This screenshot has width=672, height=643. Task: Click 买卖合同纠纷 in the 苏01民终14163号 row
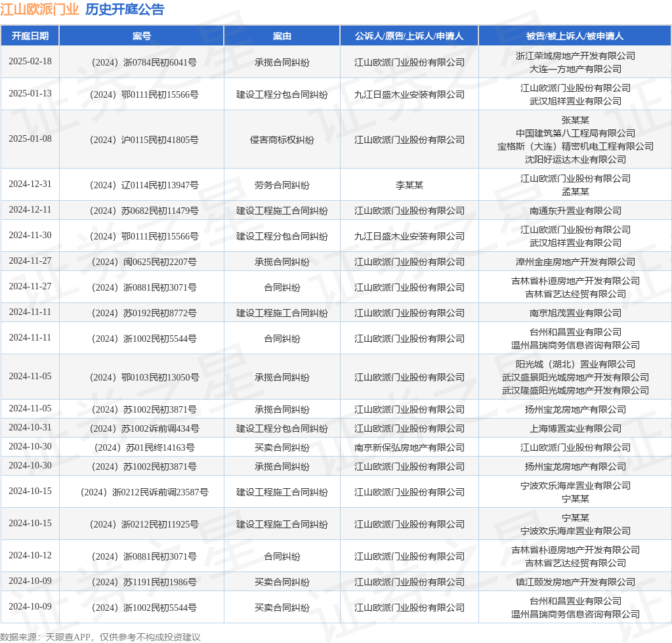pyautogui.click(x=282, y=447)
